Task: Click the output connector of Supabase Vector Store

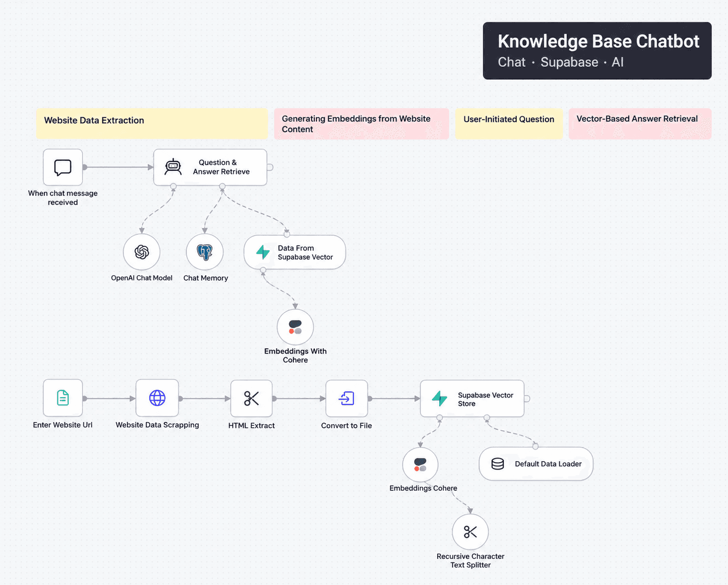Action: coord(527,399)
